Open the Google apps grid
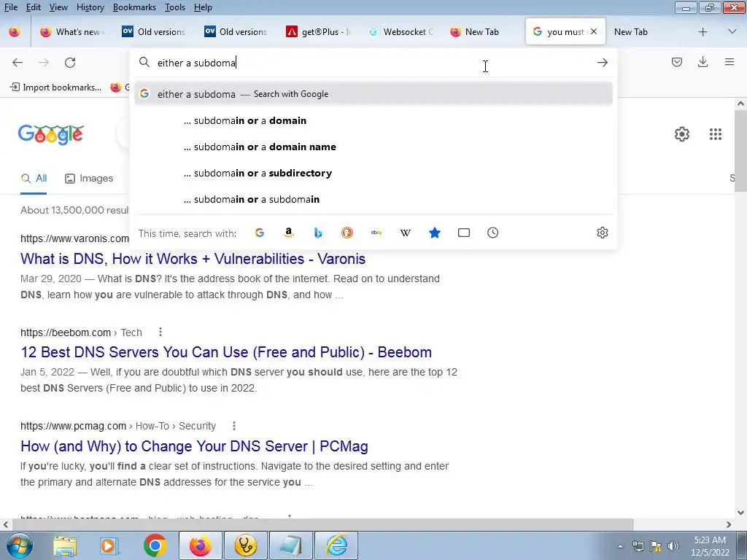This screenshot has width=747, height=560. click(716, 134)
